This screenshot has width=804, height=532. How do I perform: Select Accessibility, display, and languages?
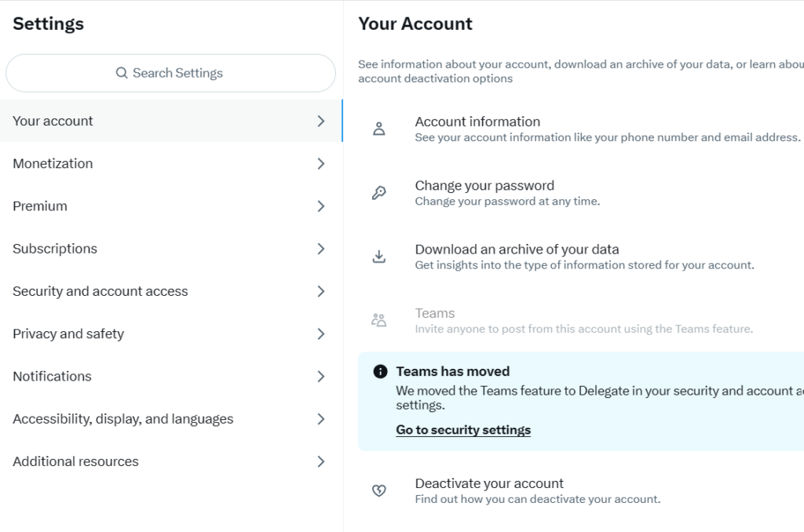[123, 419]
